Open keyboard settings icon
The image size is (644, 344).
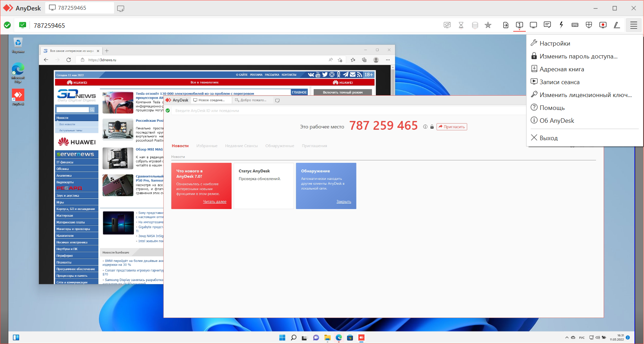click(575, 25)
